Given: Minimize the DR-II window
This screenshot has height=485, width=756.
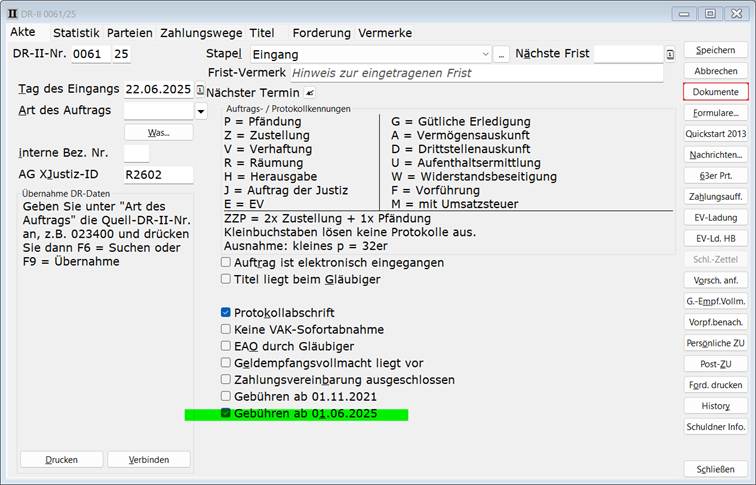Looking at the screenshot, I should point(684,13).
